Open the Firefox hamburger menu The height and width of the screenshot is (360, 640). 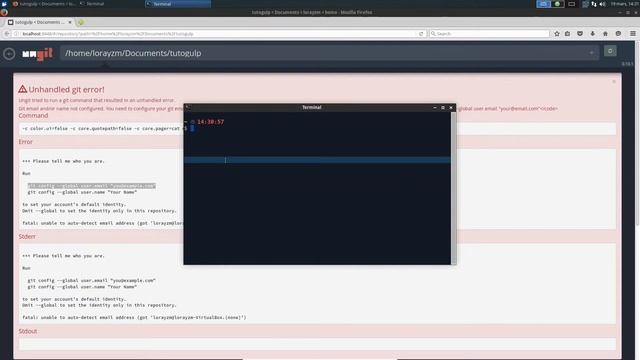tap(633, 34)
